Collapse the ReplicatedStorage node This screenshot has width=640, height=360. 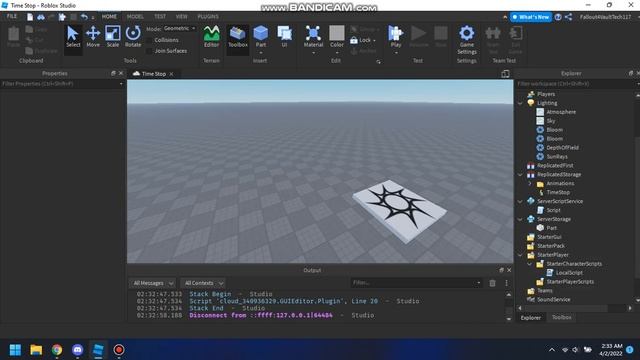pyautogui.click(x=520, y=175)
